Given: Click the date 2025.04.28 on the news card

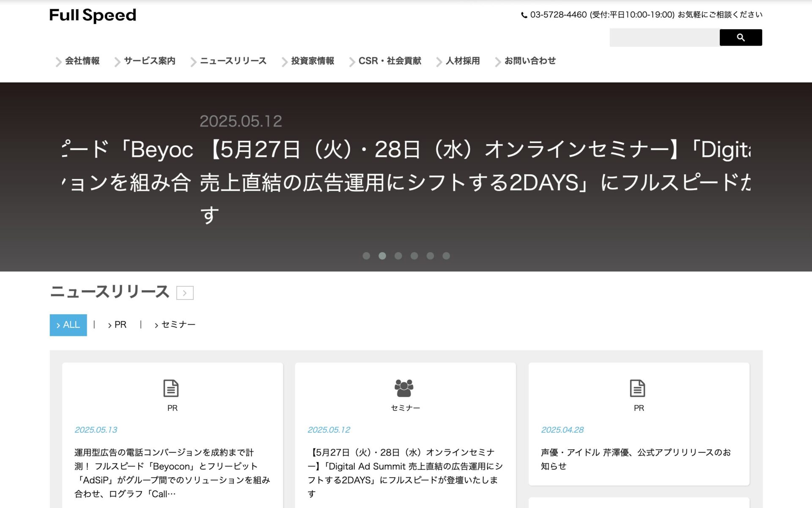Looking at the screenshot, I should [562, 430].
